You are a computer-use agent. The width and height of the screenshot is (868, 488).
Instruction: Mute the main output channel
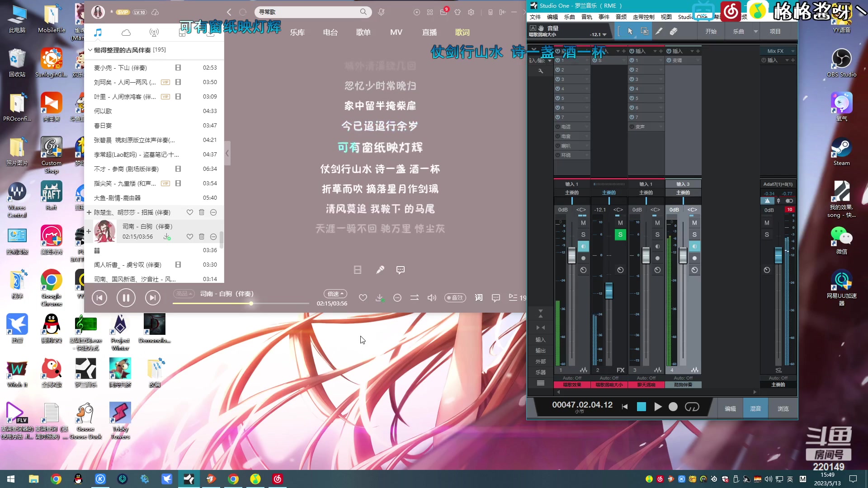point(767,223)
